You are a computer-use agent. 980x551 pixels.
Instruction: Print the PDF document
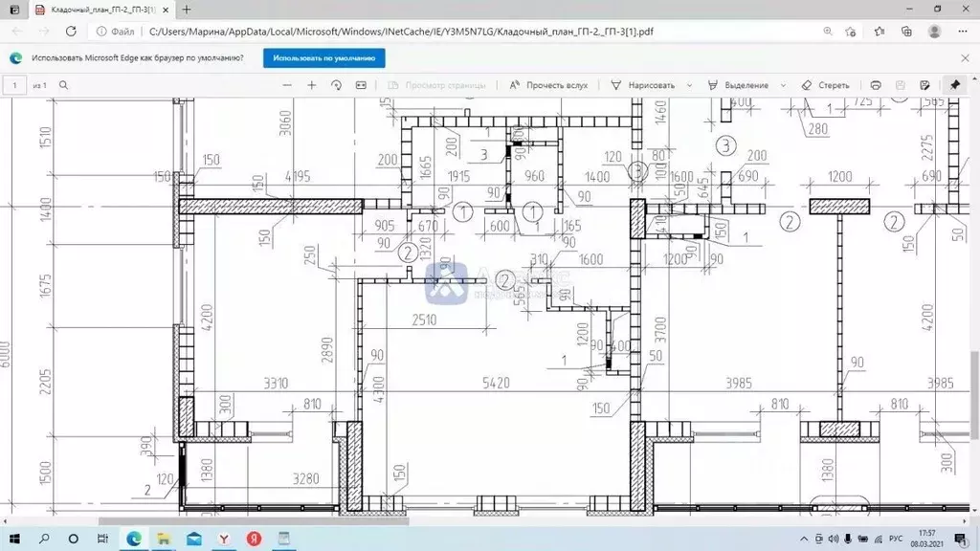[876, 85]
